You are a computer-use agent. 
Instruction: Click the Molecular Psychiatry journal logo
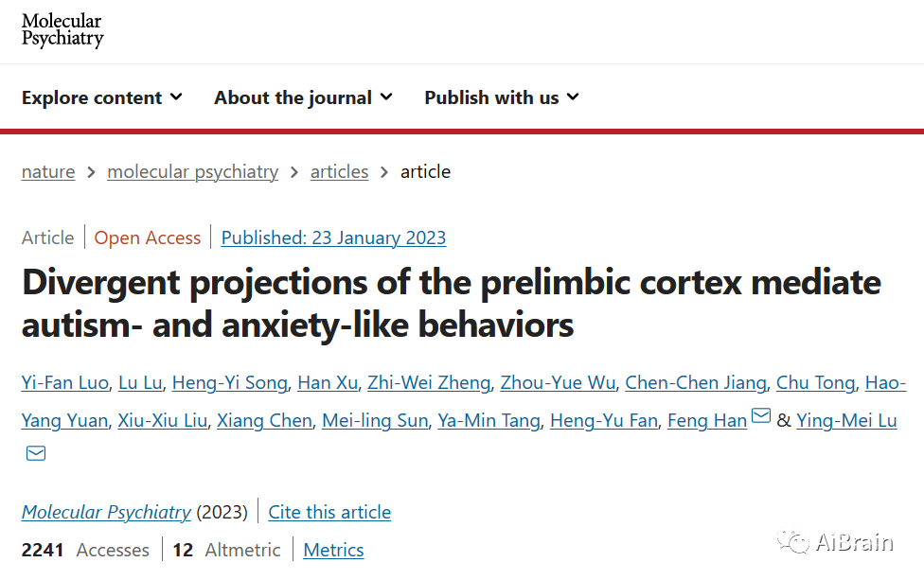coord(62,30)
